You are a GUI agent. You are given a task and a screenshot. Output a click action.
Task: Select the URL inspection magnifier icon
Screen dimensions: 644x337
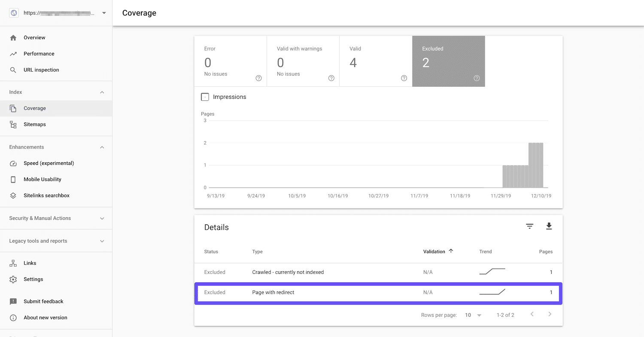tap(13, 70)
